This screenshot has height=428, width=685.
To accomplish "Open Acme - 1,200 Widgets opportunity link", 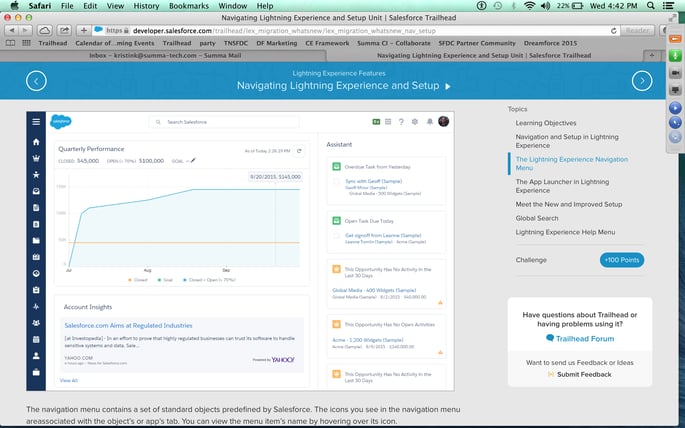I will pos(367,340).
